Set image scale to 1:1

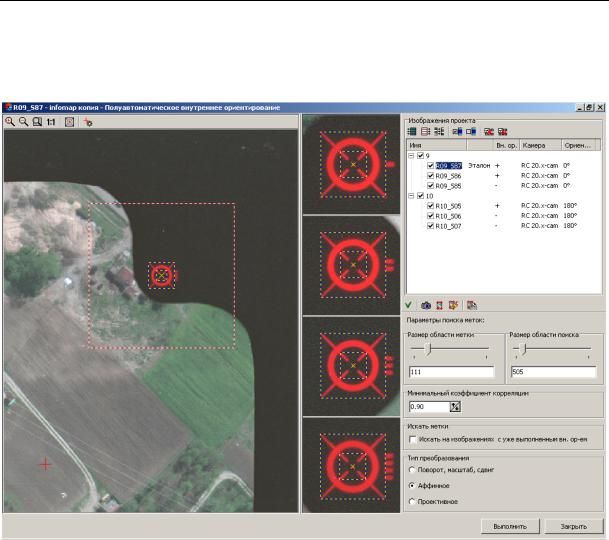tap(51, 122)
